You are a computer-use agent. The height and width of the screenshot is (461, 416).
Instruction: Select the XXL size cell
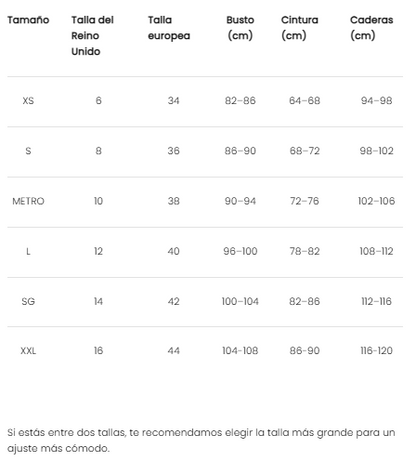[28, 351]
